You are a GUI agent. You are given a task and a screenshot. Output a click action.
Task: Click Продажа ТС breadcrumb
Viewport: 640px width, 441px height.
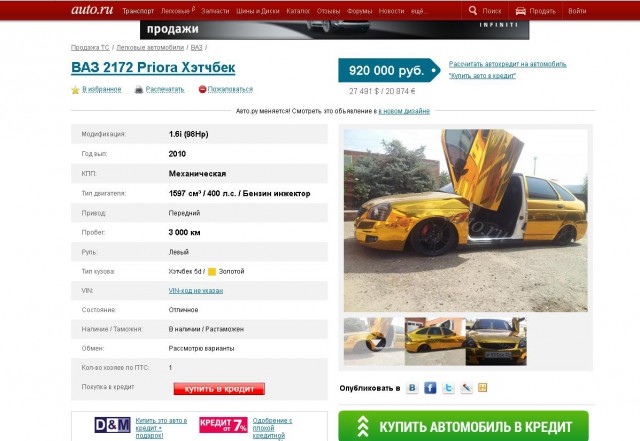coord(90,47)
